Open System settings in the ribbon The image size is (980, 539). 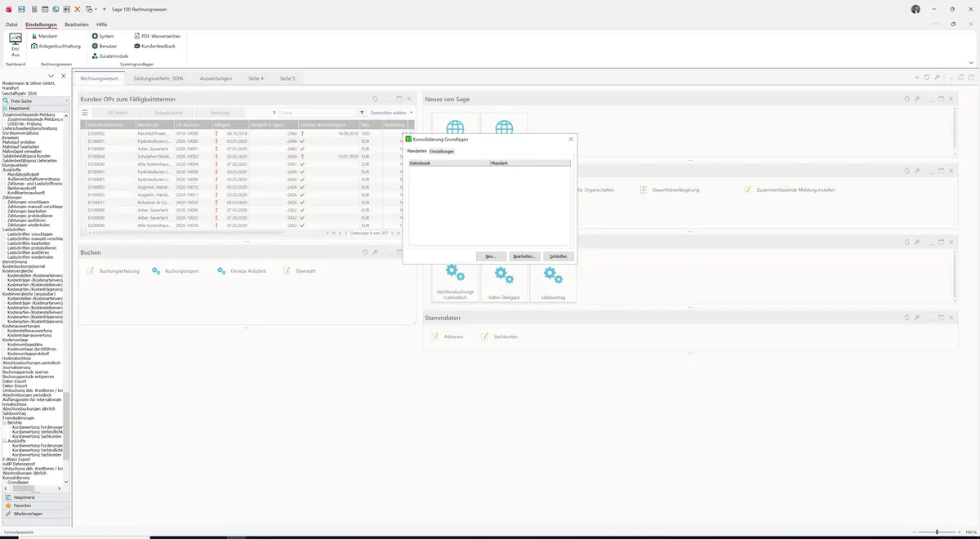(x=103, y=37)
